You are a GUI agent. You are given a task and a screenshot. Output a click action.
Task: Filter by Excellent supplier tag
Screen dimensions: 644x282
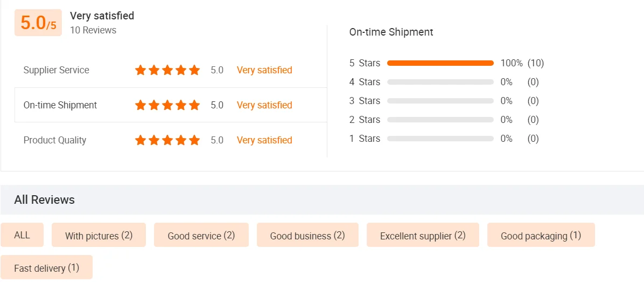pos(423,236)
